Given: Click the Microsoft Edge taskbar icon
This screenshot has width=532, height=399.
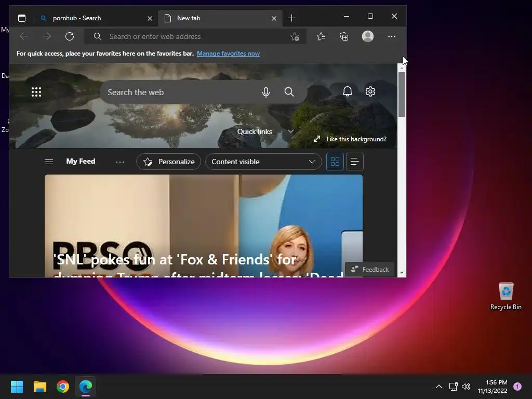Looking at the screenshot, I should click(86, 387).
